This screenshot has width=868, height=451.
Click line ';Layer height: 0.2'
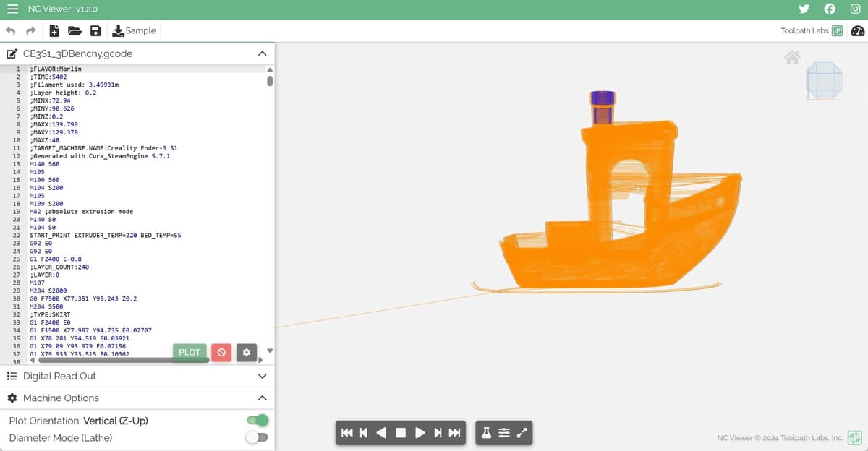coord(63,93)
